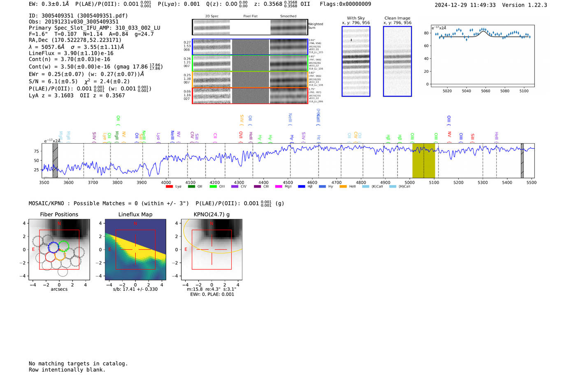Click the 2D Spec column header
The height and width of the screenshot is (392, 576).
click(212, 16)
